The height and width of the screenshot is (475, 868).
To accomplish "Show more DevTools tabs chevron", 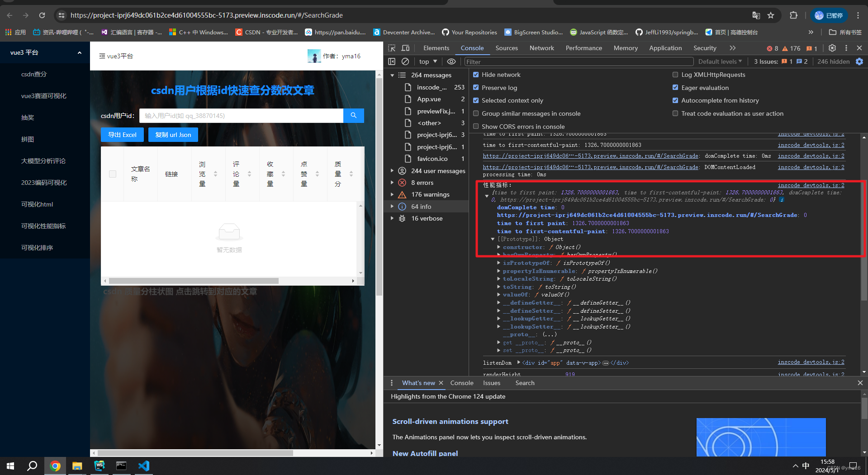I will [732, 48].
